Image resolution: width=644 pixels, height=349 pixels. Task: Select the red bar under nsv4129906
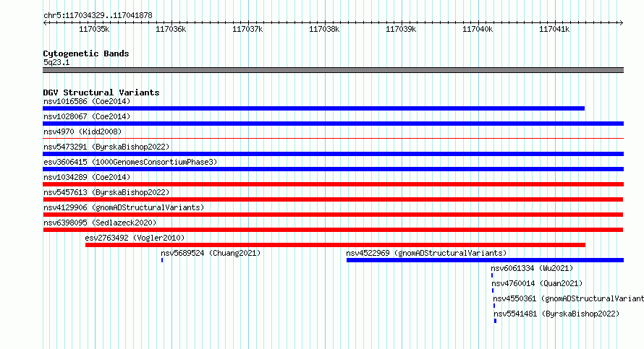(333, 215)
